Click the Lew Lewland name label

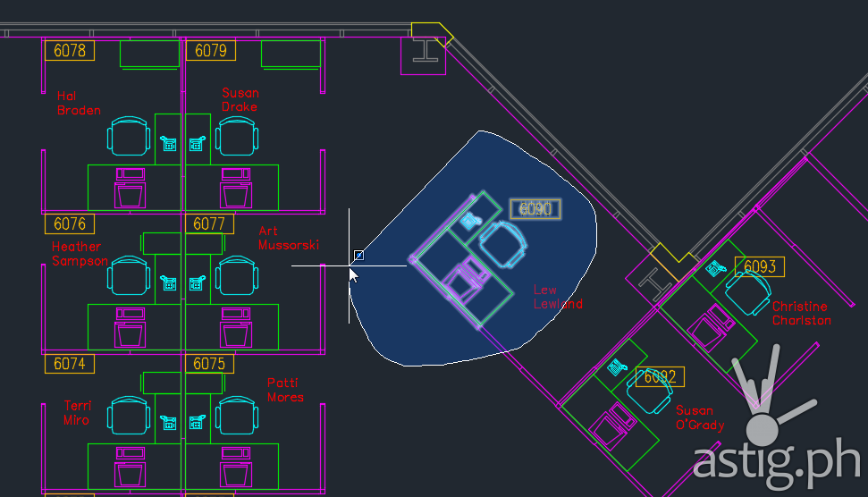pyautogui.click(x=558, y=297)
